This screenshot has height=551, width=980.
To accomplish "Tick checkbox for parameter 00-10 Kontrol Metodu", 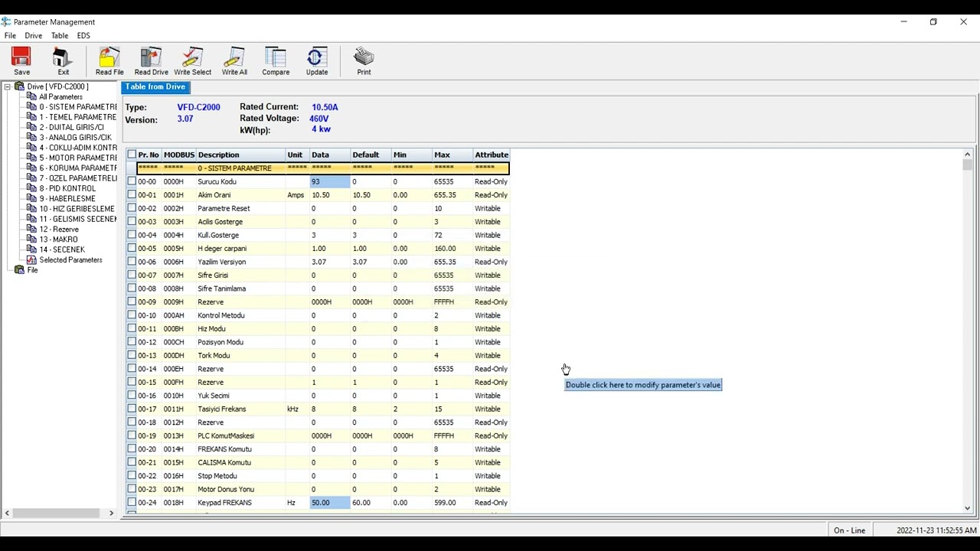I will pos(132,315).
